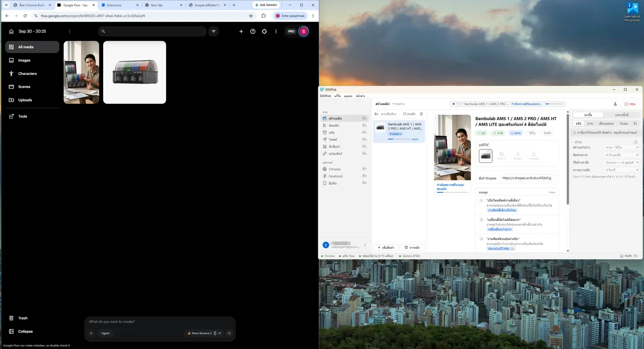Submit prompt with arrow button in Flow
The image size is (644, 349).
click(229, 333)
